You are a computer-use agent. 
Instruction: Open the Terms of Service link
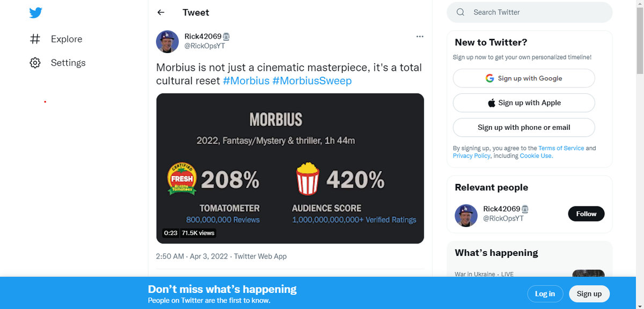tap(561, 148)
